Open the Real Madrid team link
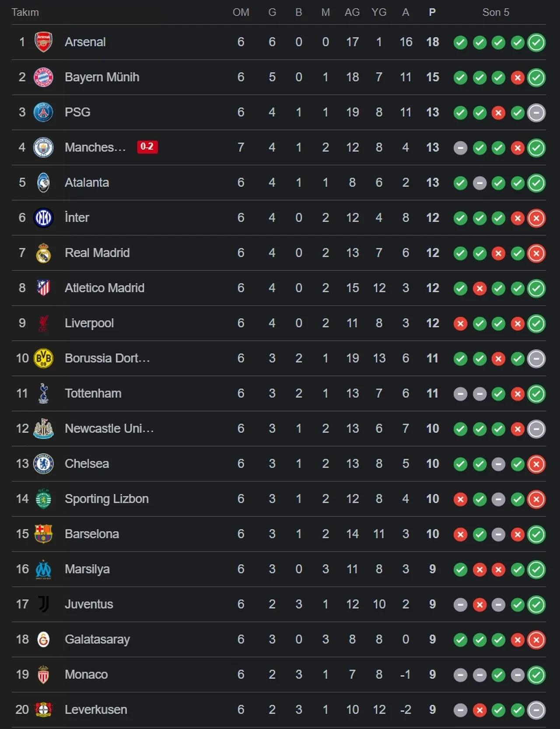Image resolution: width=560 pixels, height=729 pixels. (x=97, y=253)
